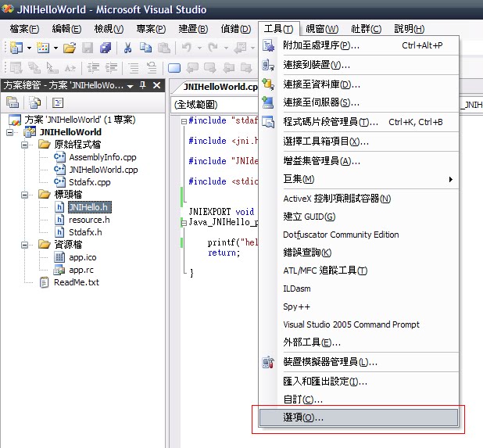Viewport: 483px width, 448px height.
Task: Select 裝置模擬器管理員(L)... menu entry
Action: coord(359,362)
